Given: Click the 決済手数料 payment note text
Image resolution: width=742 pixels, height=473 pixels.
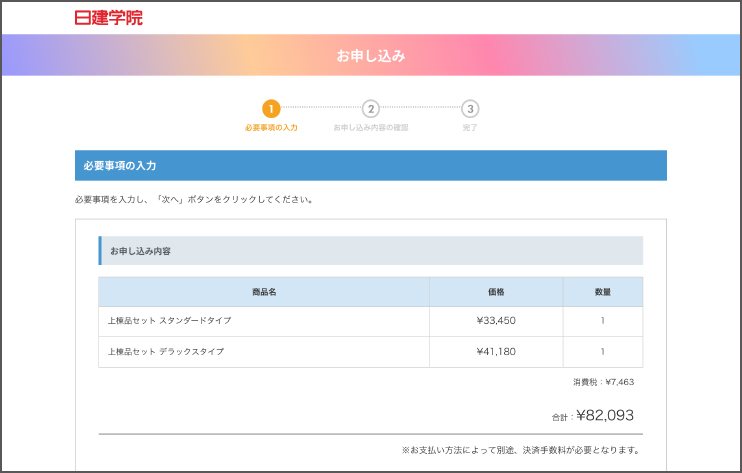Looking at the screenshot, I should click(x=521, y=450).
